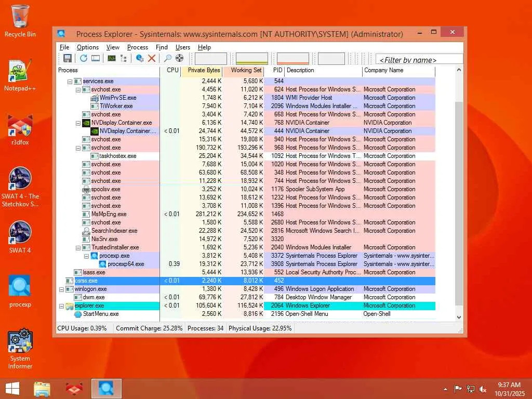
Task: Collapse the TrustedInstaller.exe tree node
Action: 78,248
